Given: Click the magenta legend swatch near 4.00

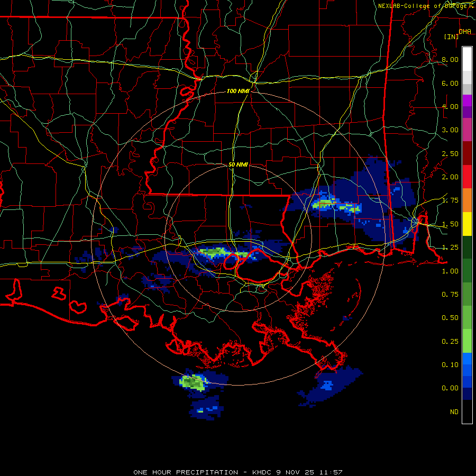Looking at the screenshot, I should [467, 100].
